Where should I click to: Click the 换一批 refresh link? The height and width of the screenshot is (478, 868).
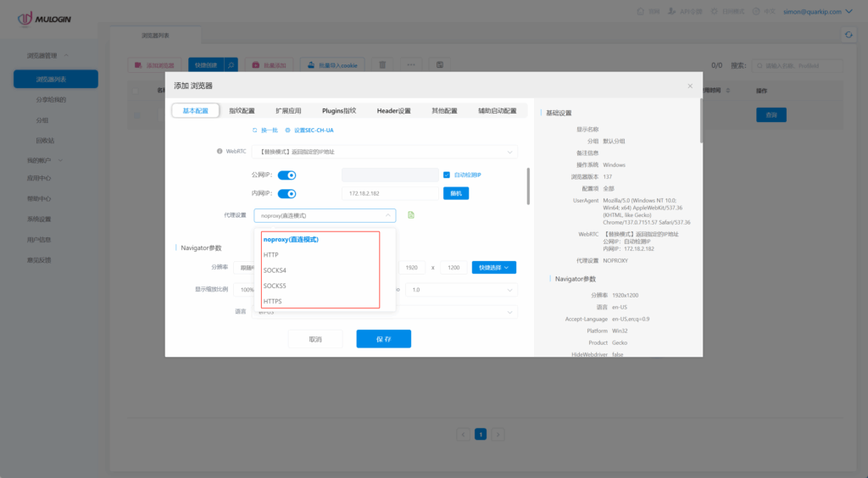click(x=265, y=130)
